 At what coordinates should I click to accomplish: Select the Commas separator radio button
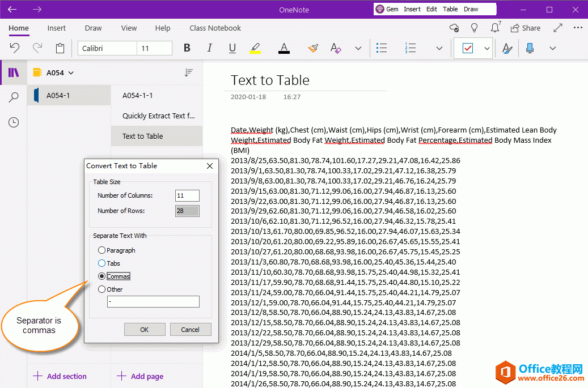point(102,276)
